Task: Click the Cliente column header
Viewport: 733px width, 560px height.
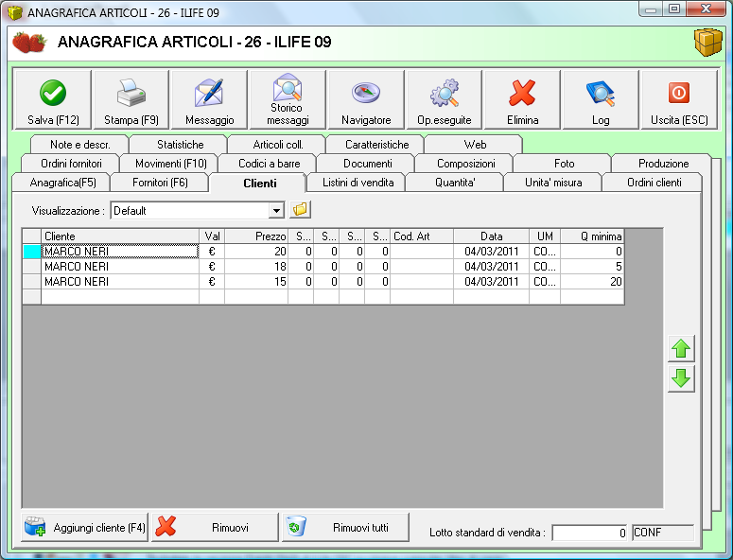Action: click(120, 236)
